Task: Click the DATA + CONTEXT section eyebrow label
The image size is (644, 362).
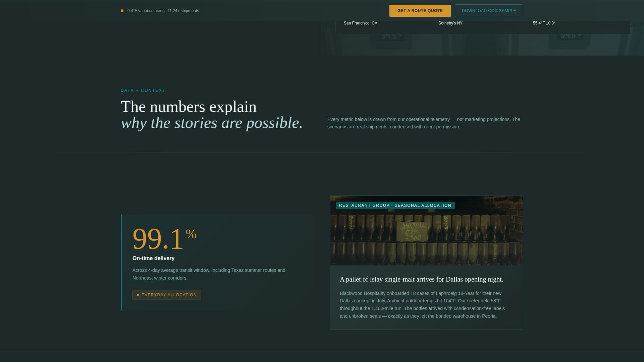Action: (x=143, y=90)
